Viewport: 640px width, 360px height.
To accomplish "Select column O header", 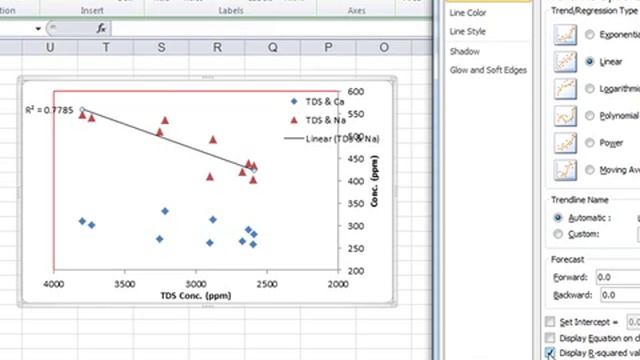I will tap(384, 47).
